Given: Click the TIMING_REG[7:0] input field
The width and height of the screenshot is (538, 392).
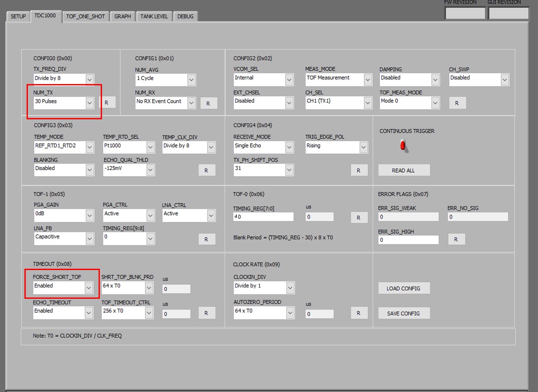Looking at the screenshot, I should click(263, 216).
